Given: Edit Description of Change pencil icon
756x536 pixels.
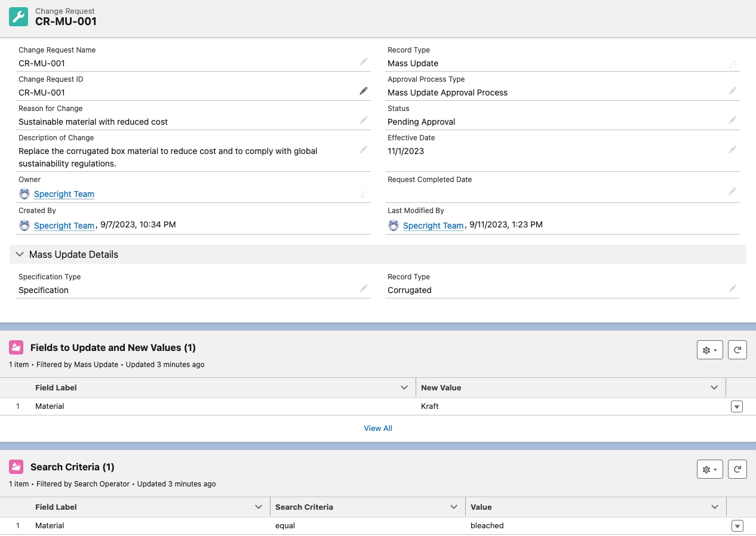Looking at the screenshot, I should [364, 150].
